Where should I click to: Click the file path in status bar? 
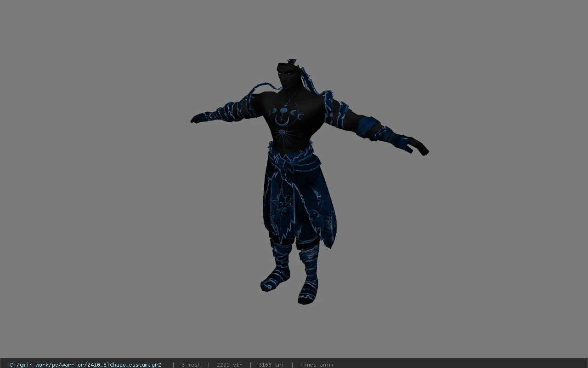pos(85,365)
